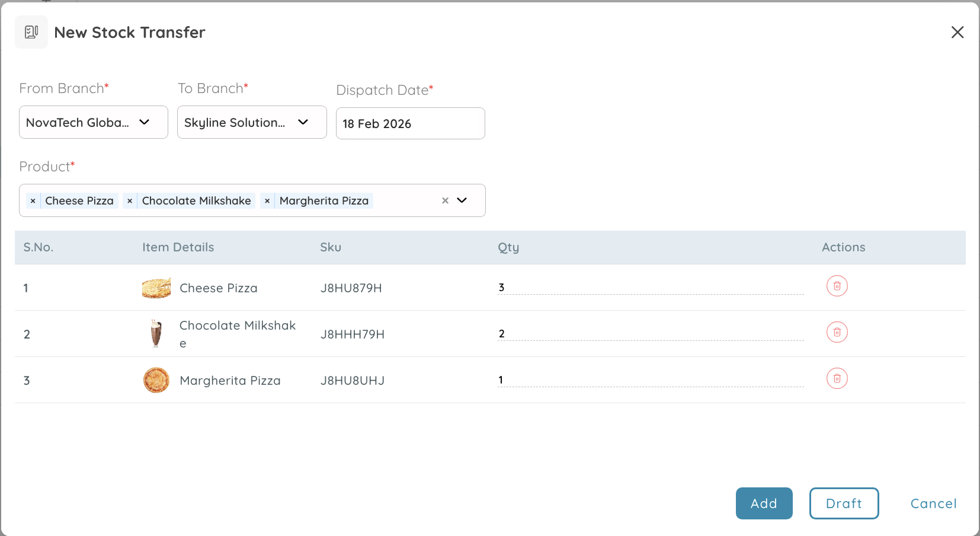Save the transfer as Draft
Viewport: 980px width, 536px height.
coord(844,503)
